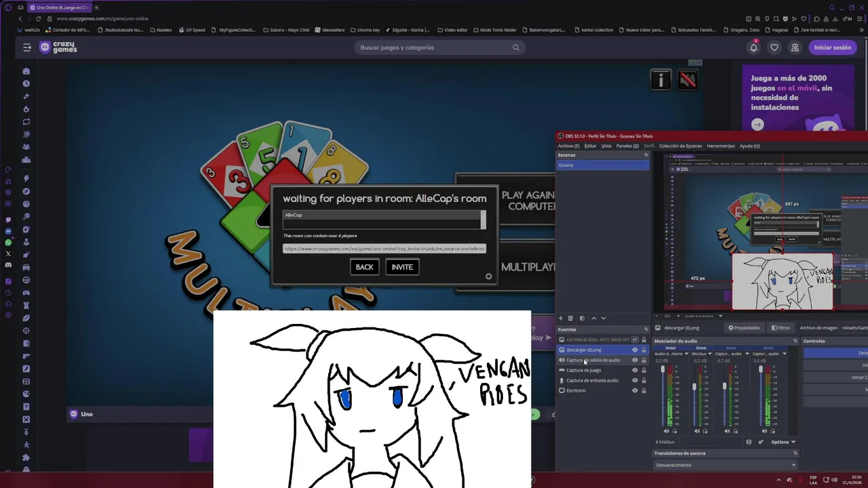Undock the Mezclador de audio panel
Viewport: 868px width, 488px height.
[795, 341]
